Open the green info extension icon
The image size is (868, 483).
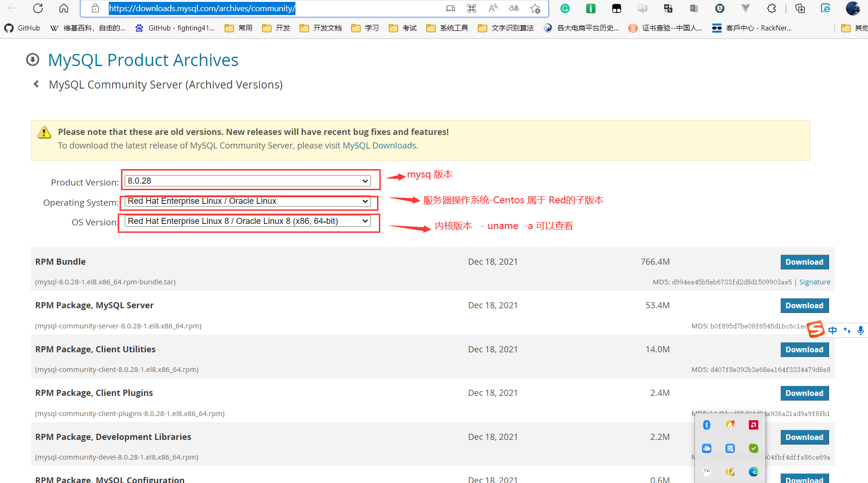591,8
